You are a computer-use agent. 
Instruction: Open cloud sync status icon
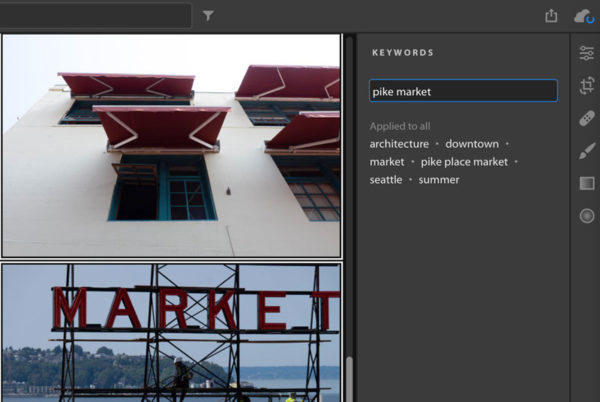(584, 16)
